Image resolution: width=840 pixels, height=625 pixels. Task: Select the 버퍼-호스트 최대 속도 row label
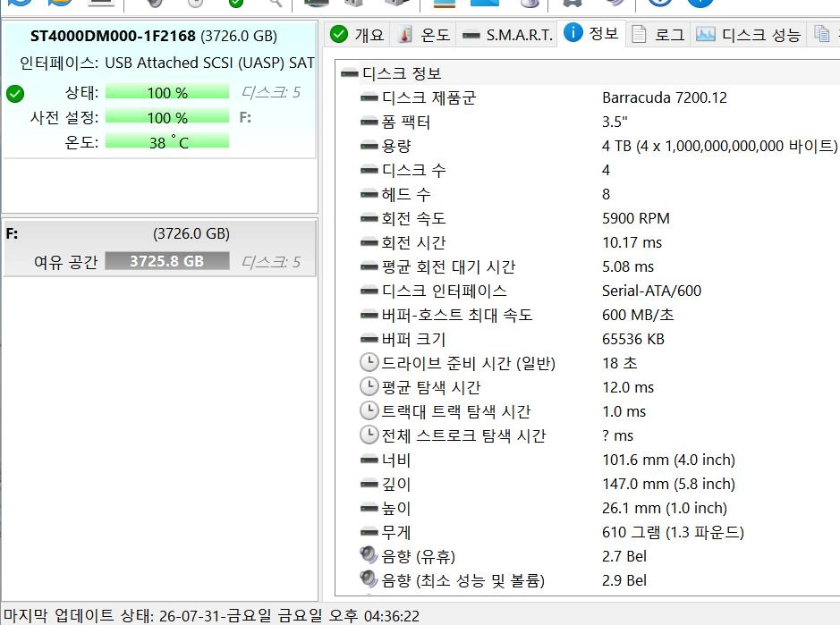[x=457, y=315]
